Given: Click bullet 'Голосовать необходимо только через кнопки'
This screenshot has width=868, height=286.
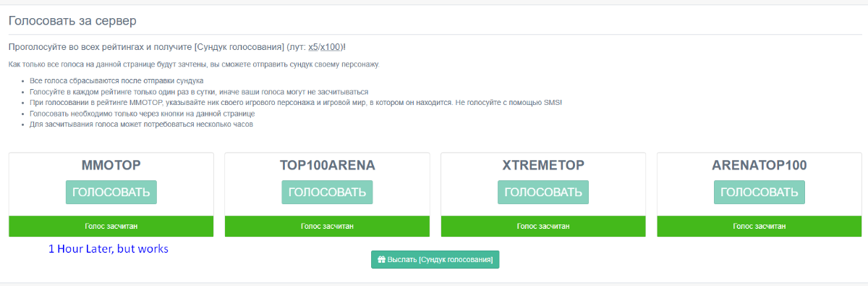Looking at the screenshot, I should [x=142, y=114].
